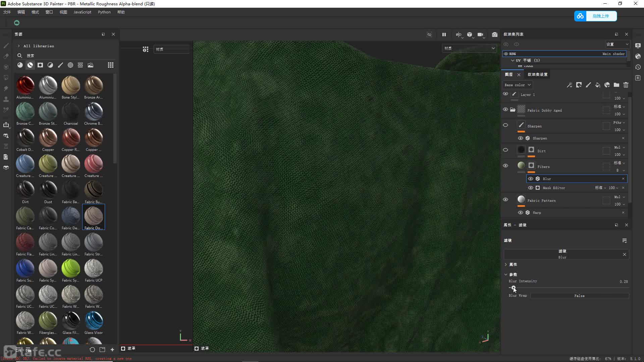Add a smart material layer
This screenshot has width=644, height=362.
point(607,85)
